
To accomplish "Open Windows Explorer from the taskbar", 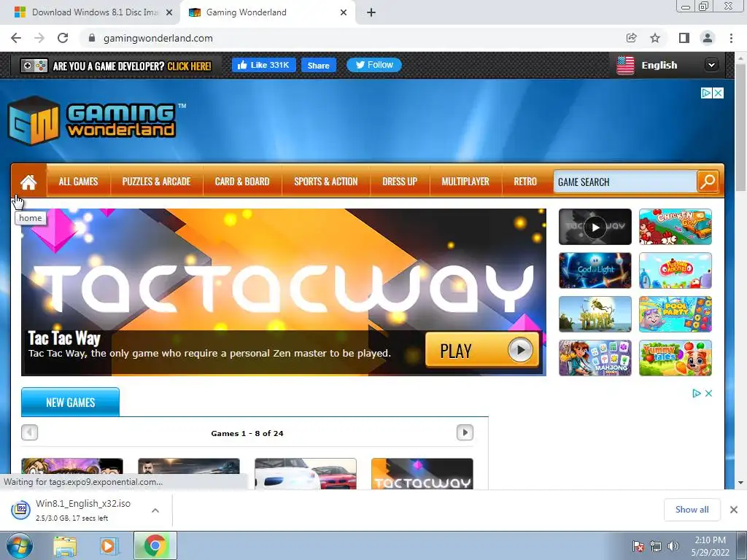I will pyautogui.click(x=65, y=545).
